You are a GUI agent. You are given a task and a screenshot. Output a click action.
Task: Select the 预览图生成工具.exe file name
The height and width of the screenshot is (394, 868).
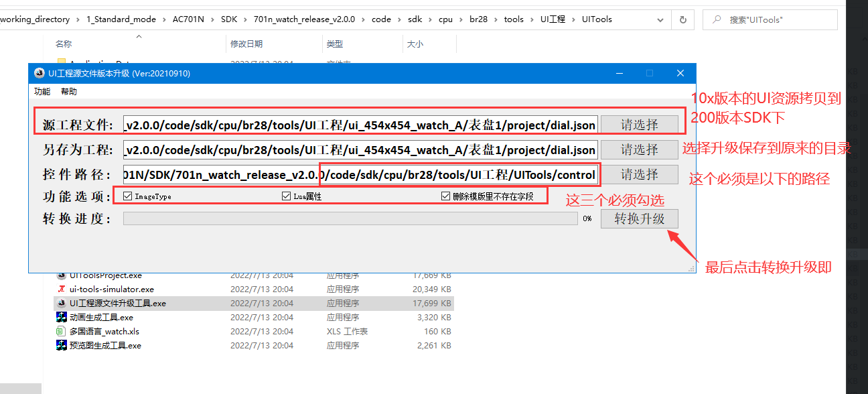(x=105, y=346)
